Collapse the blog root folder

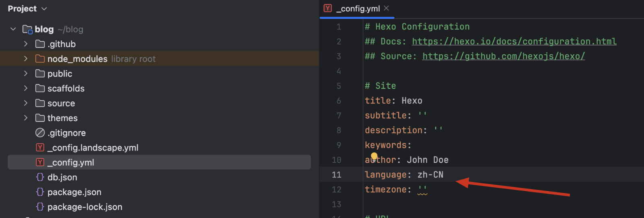13,29
